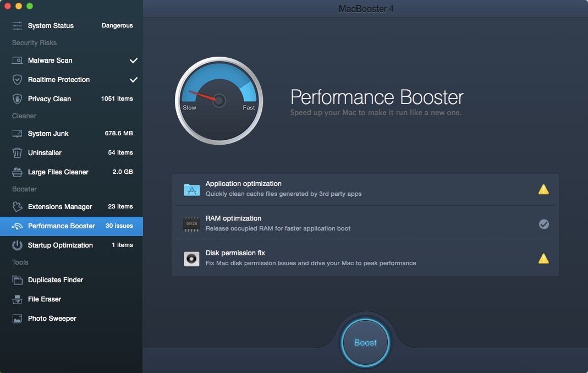The width and height of the screenshot is (588, 373).
Task: Select Privacy Clean in the sidebar
Action: tap(72, 98)
